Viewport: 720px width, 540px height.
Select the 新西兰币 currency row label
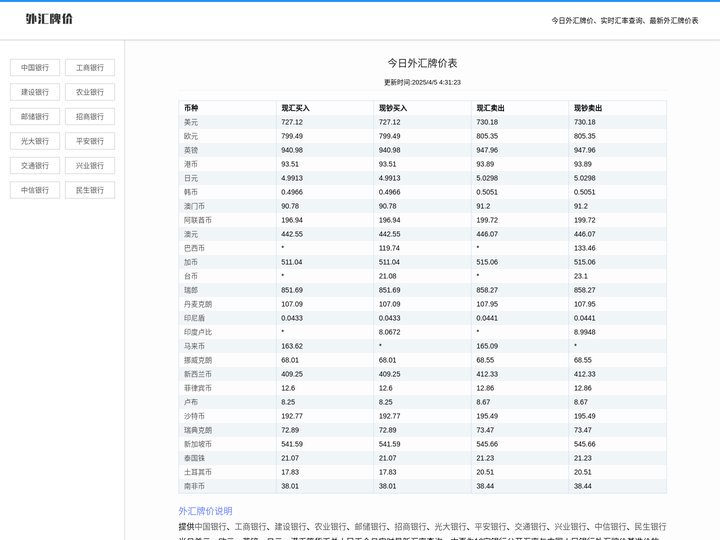click(x=198, y=374)
